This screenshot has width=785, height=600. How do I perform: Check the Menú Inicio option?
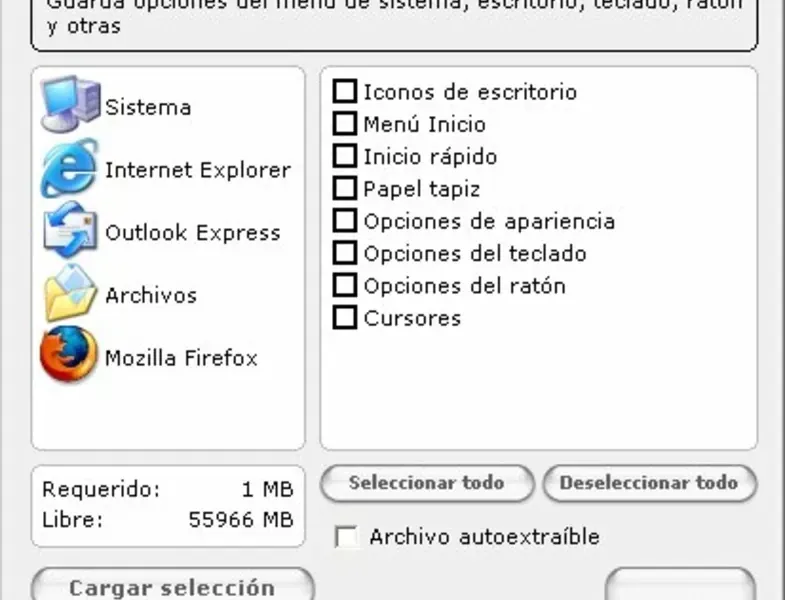pyautogui.click(x=345, y=124)
